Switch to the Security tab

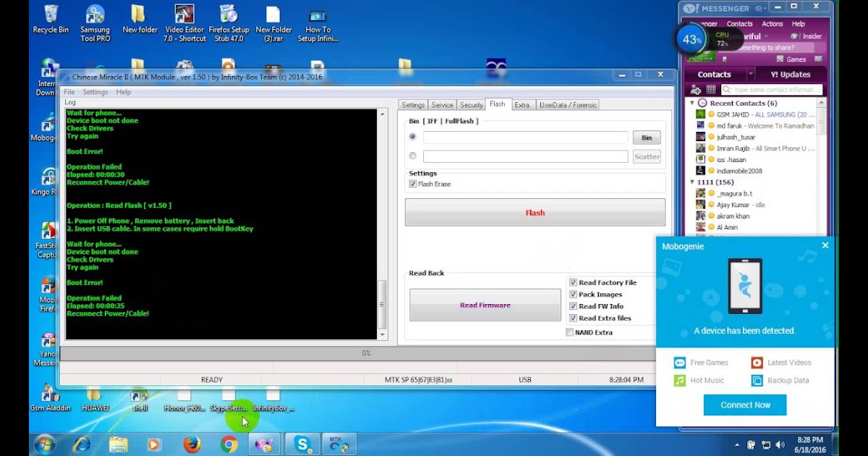click(471, 105)
